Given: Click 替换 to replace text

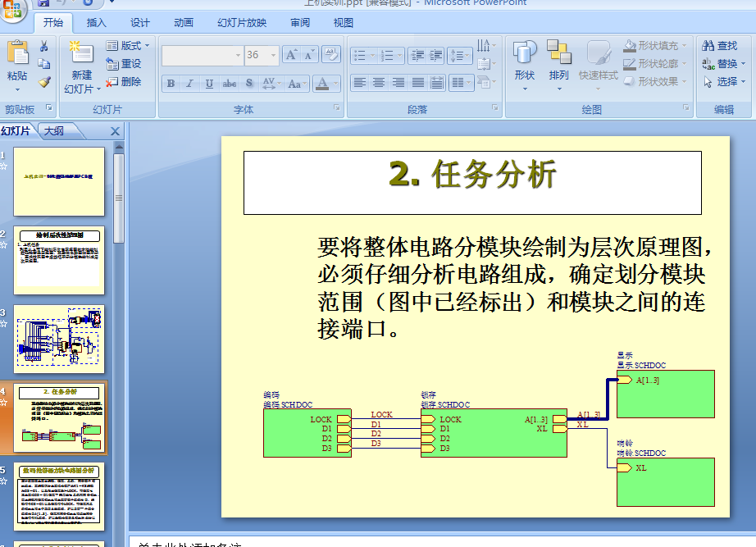Looking at the screenshot, I should (x=724, y=64).
